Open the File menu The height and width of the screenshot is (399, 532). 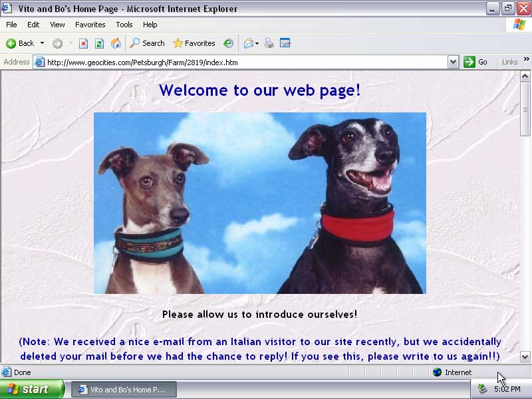coord(11,25)
